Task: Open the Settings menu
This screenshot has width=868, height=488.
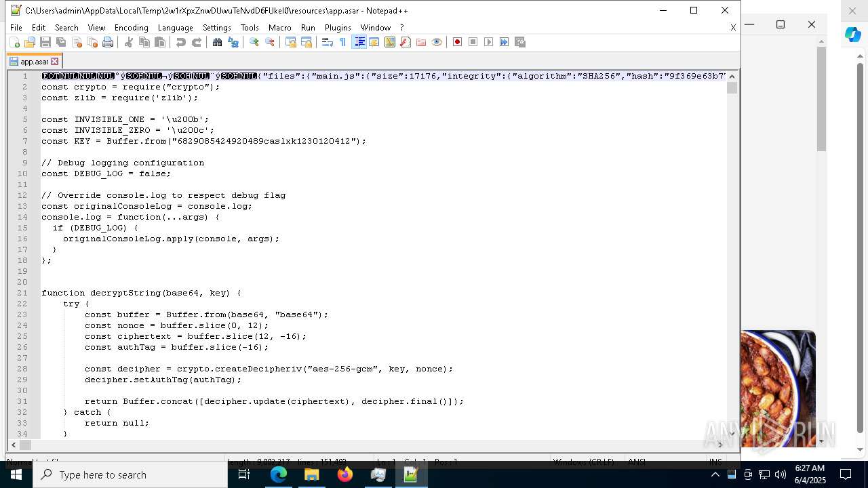Action: (217, 28)
